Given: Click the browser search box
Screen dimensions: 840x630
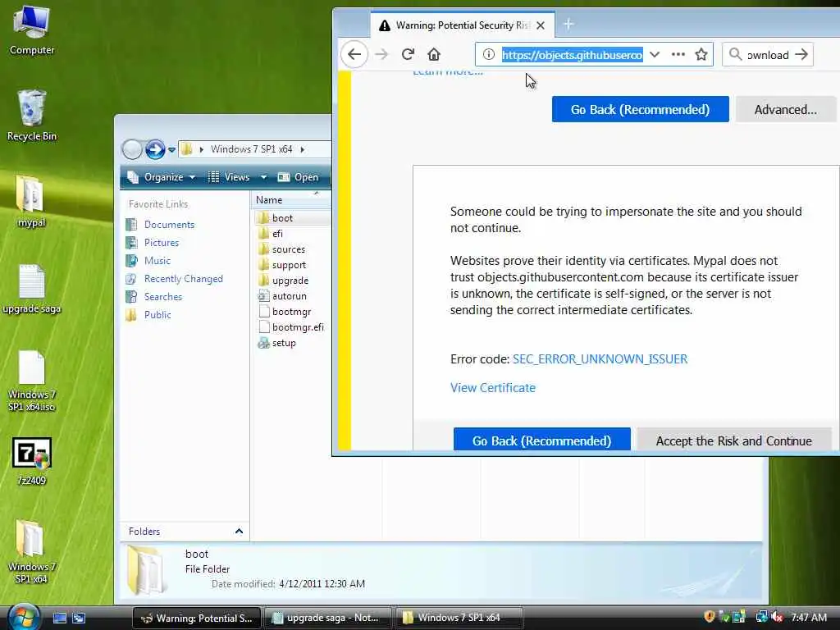Looking at the screenshot, I should [768, 55].
